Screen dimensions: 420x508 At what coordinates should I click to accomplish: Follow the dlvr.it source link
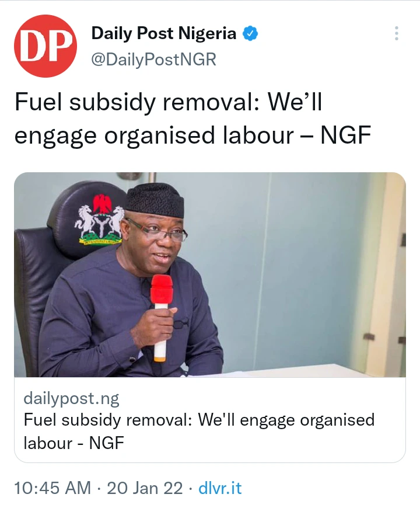220,488
